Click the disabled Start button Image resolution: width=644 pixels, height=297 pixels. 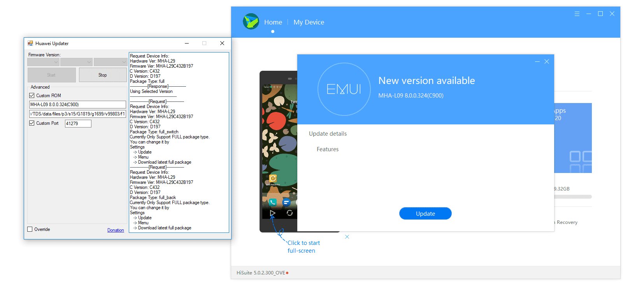point(51,75)
